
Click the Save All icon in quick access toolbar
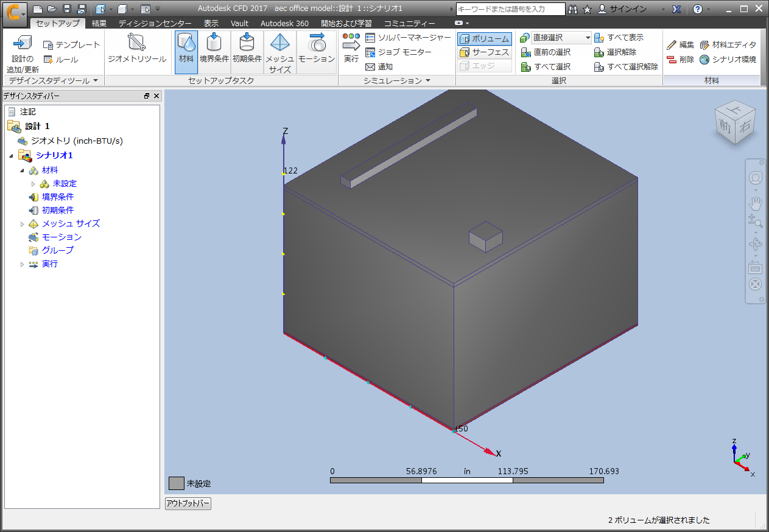coord(82,9)
